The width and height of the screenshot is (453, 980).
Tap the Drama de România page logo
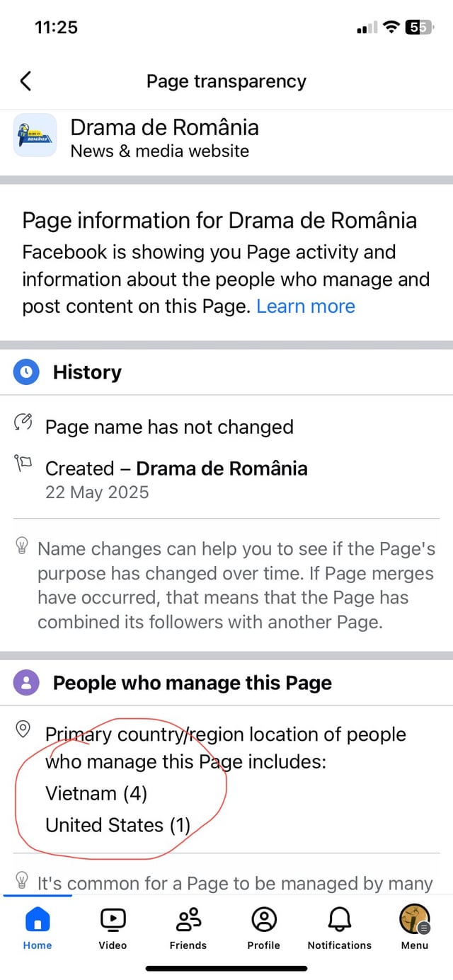(35, 135)
